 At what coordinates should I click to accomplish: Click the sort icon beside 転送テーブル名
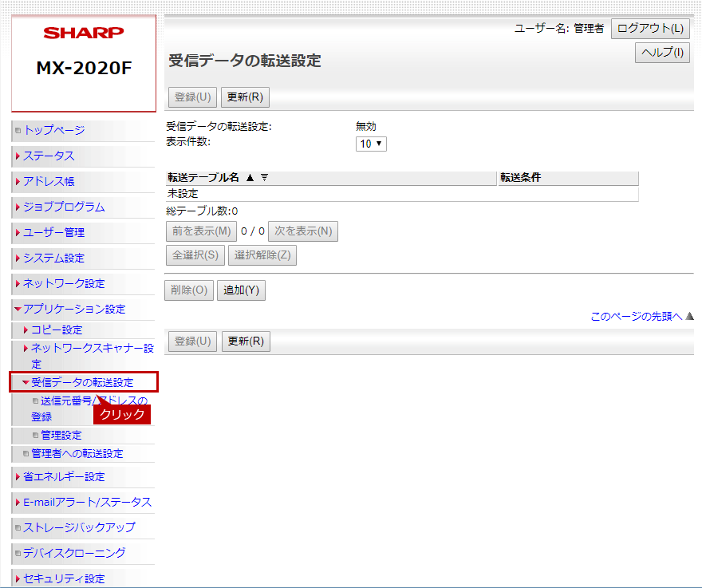tap(264, 178)
